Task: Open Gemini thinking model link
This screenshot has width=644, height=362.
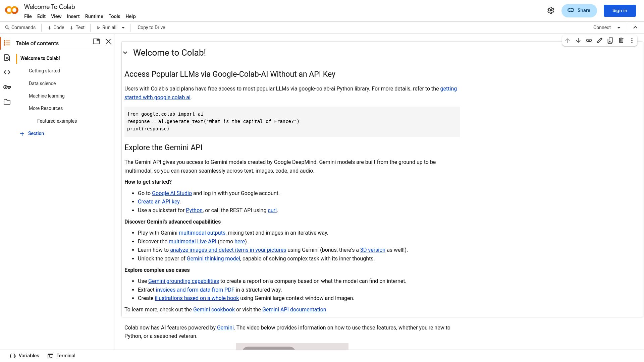Action: pos(213,259)
